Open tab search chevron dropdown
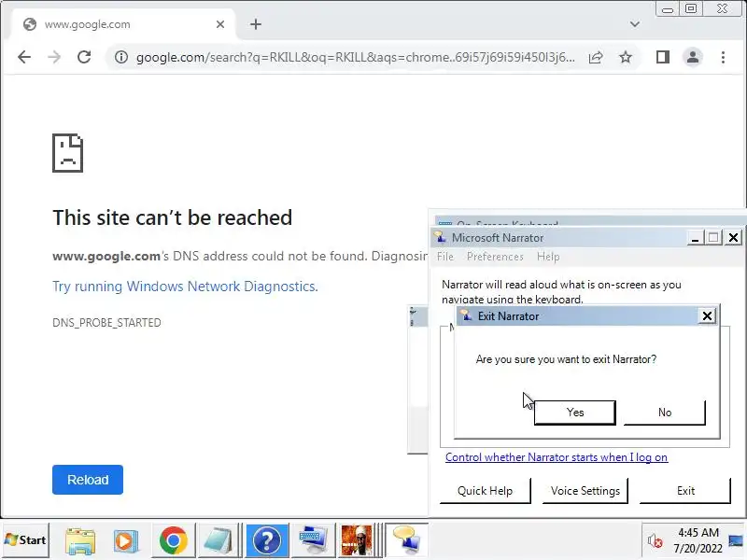This screenshot has width=747, height=560. pyautogui.click(x=635, y=24)
